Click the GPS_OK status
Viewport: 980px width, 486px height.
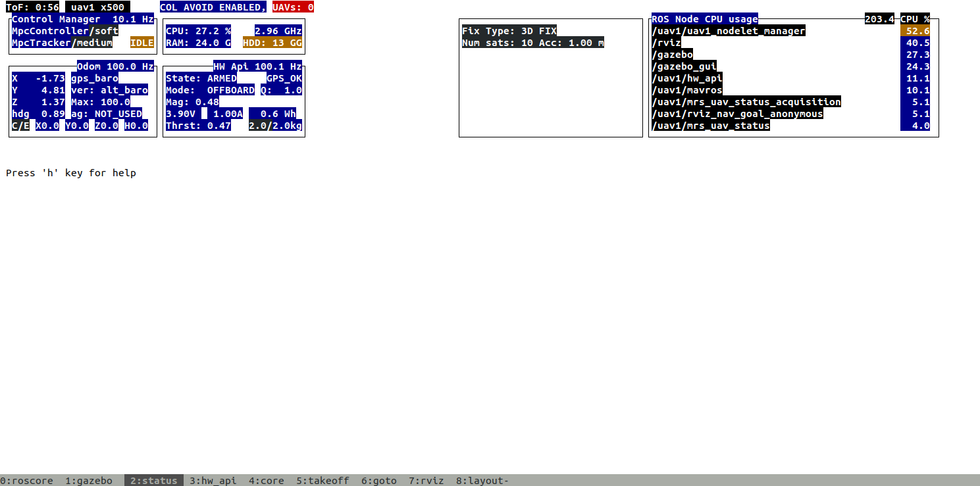point(284,78)
